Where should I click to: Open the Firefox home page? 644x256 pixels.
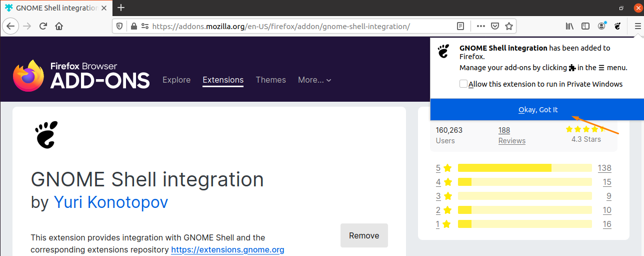(x=59, y=26)
